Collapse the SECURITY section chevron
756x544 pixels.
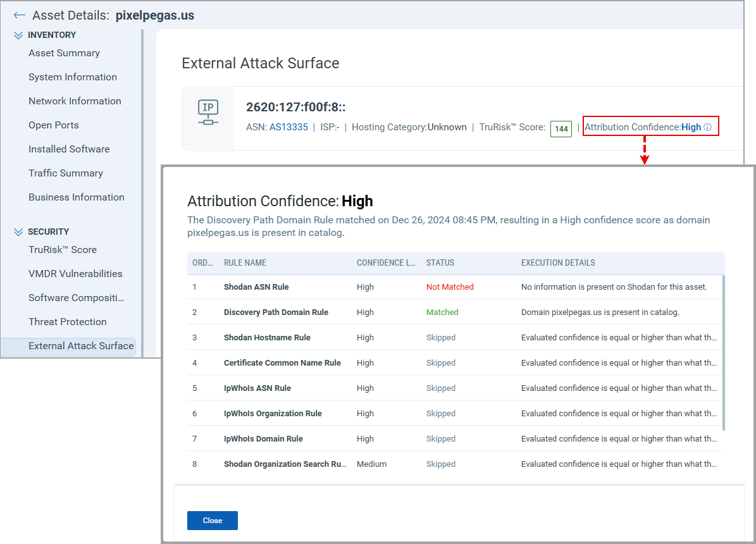click(x=18, y=232)
